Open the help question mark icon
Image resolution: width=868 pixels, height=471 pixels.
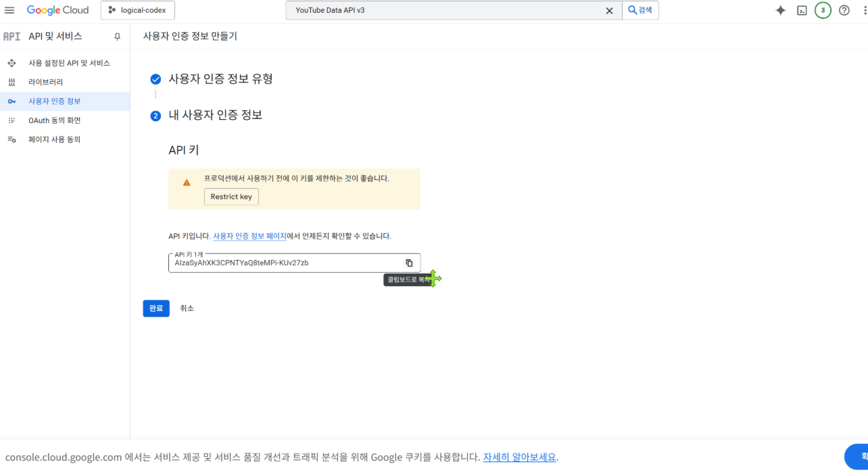tap(844, 10)
